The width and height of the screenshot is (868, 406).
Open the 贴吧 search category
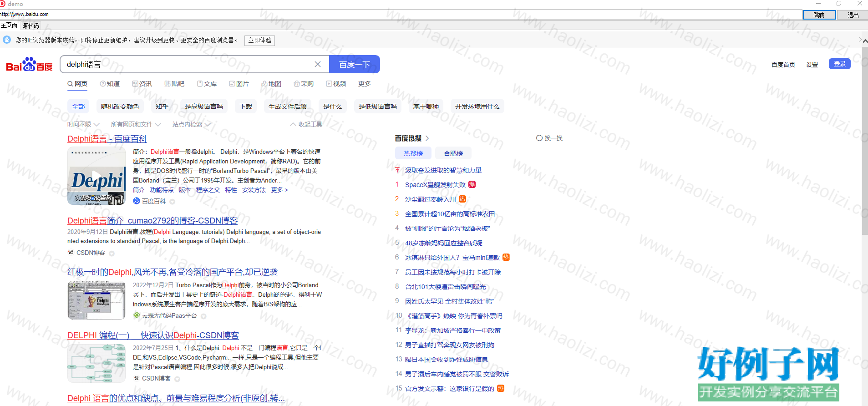(174, 84)
